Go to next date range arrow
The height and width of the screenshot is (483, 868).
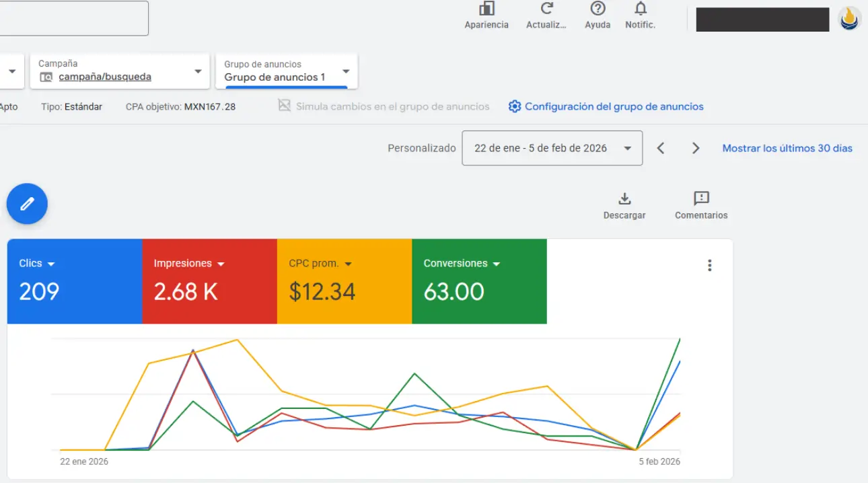click(x=696, y=148)
